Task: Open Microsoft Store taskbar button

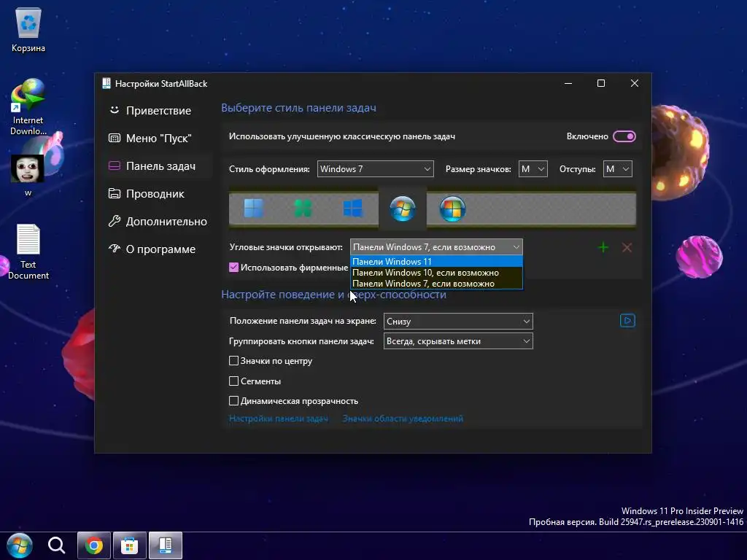Action: pos(130,545)
